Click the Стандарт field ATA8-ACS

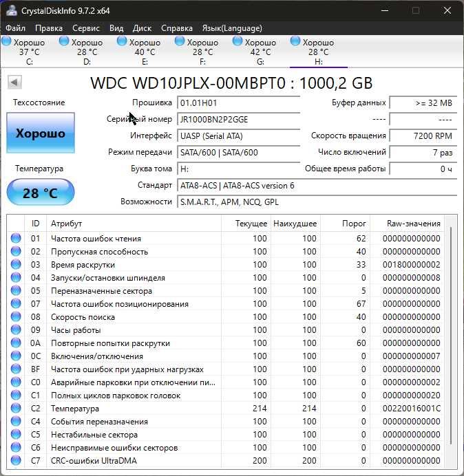[x=317, y=186]
